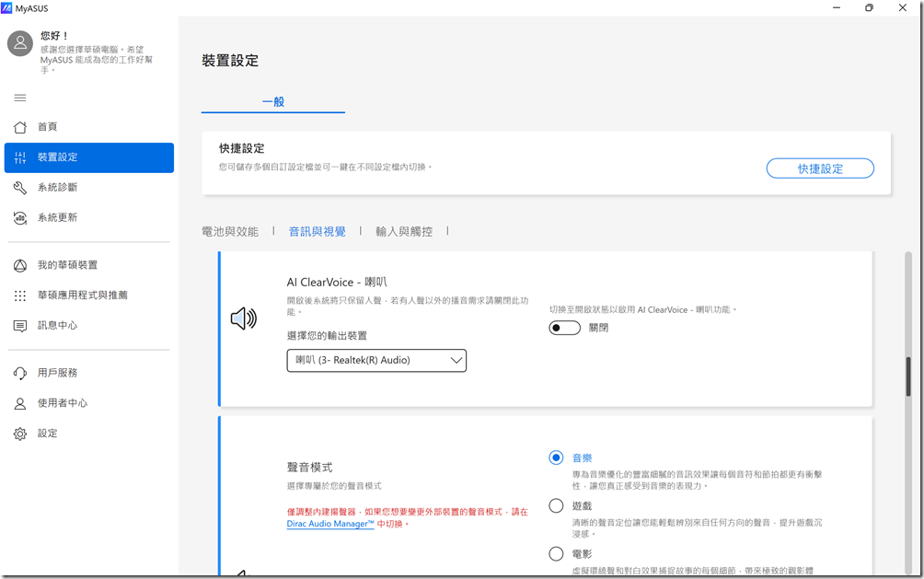Open the Dirac Audio Manager link
This screenshot has width=924, height=579.
[x=330, y=524]
